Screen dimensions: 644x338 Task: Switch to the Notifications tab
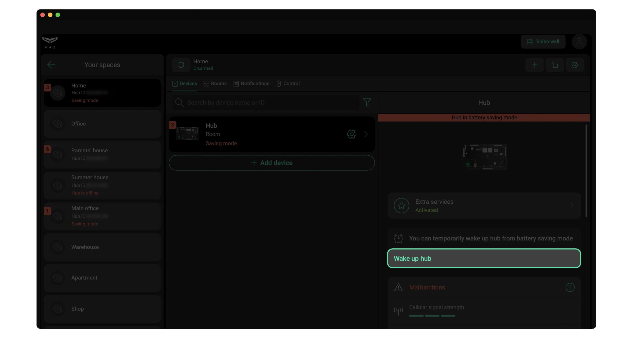click(x=251, y=84)
